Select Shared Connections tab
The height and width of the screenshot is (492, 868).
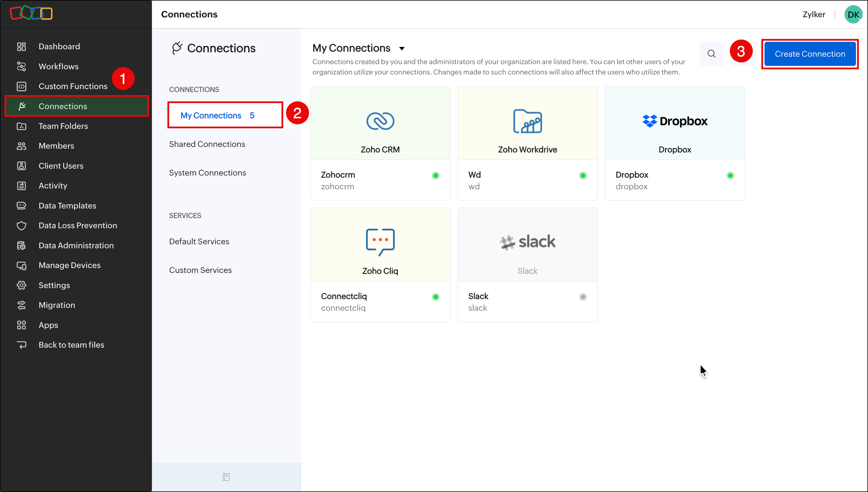point(207,144)
